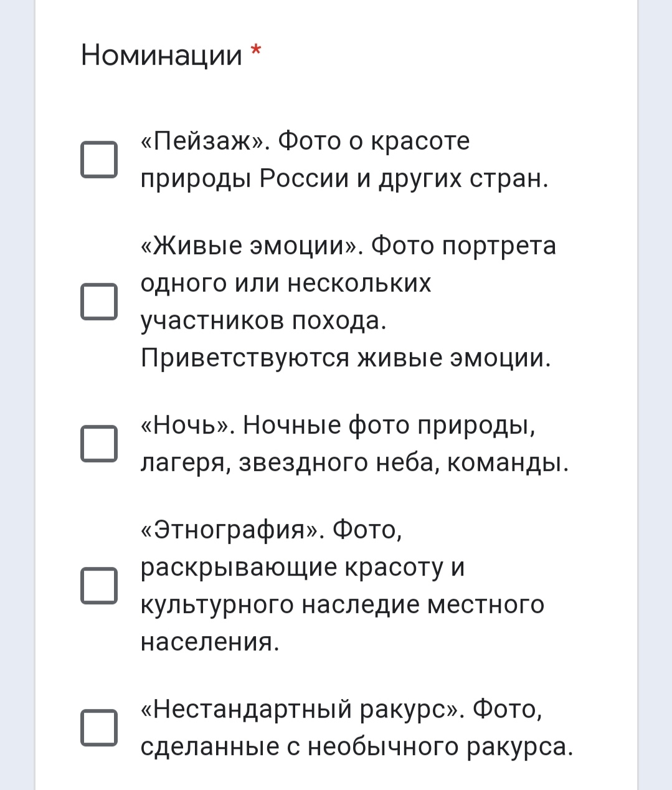Click text 'природы России и других стран.'
672x790 pixels.
(x=344, y=179)
